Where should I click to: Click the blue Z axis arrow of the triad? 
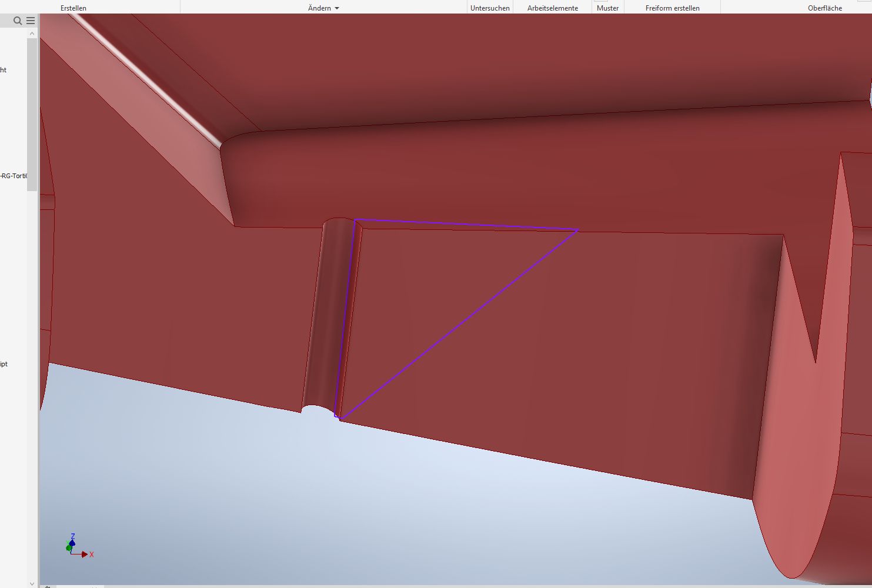click(x=72, y=541)
